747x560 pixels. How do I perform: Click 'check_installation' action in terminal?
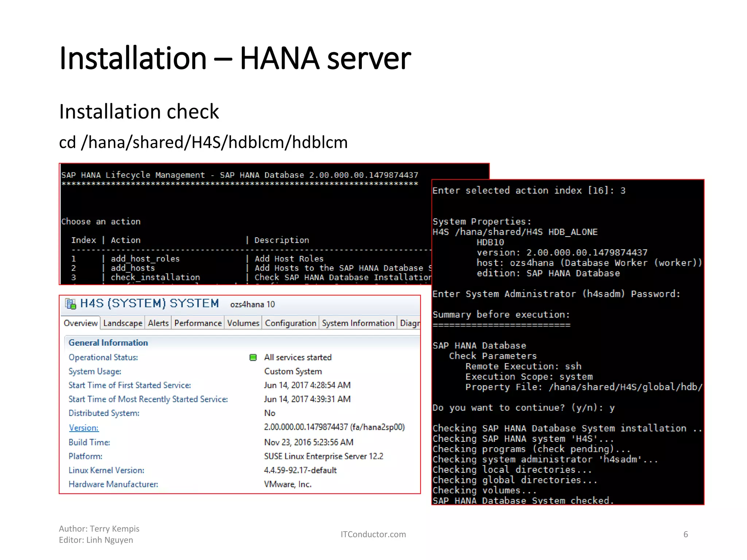click(155, 277)
